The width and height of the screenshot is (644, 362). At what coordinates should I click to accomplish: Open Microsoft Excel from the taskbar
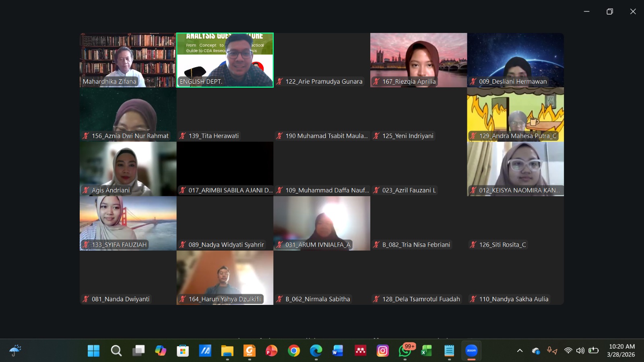[x=427, y=351]
